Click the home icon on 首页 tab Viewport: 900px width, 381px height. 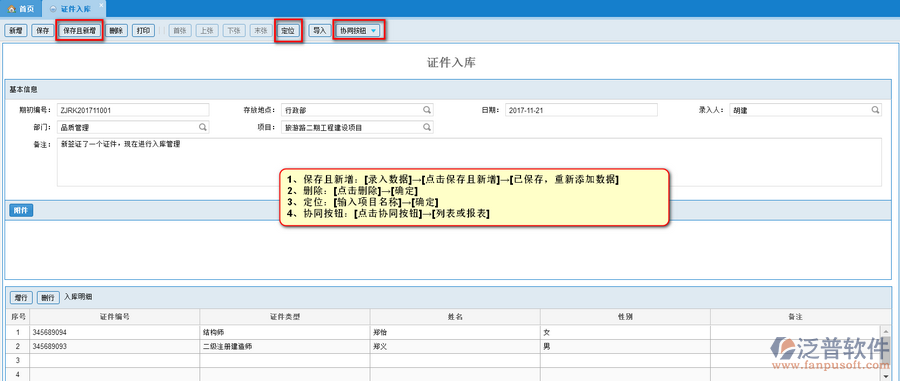(x=11, y=9)
